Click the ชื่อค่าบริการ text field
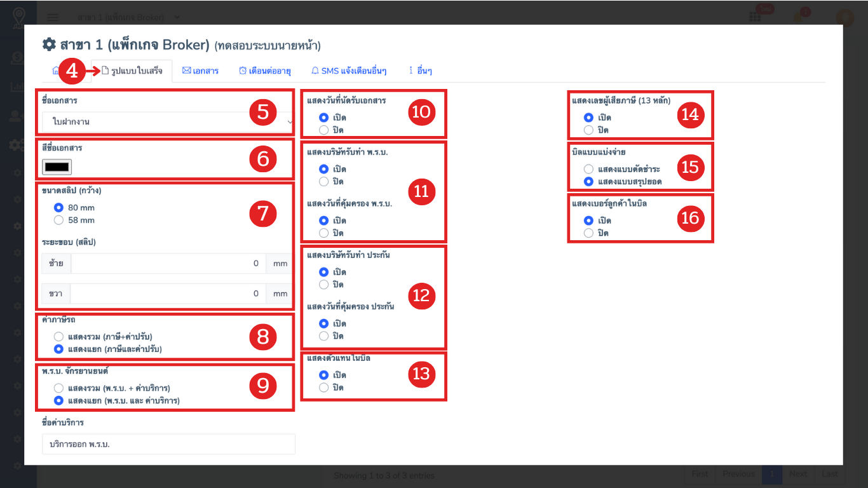The image size is (868, 488). [x=168, y=444]
